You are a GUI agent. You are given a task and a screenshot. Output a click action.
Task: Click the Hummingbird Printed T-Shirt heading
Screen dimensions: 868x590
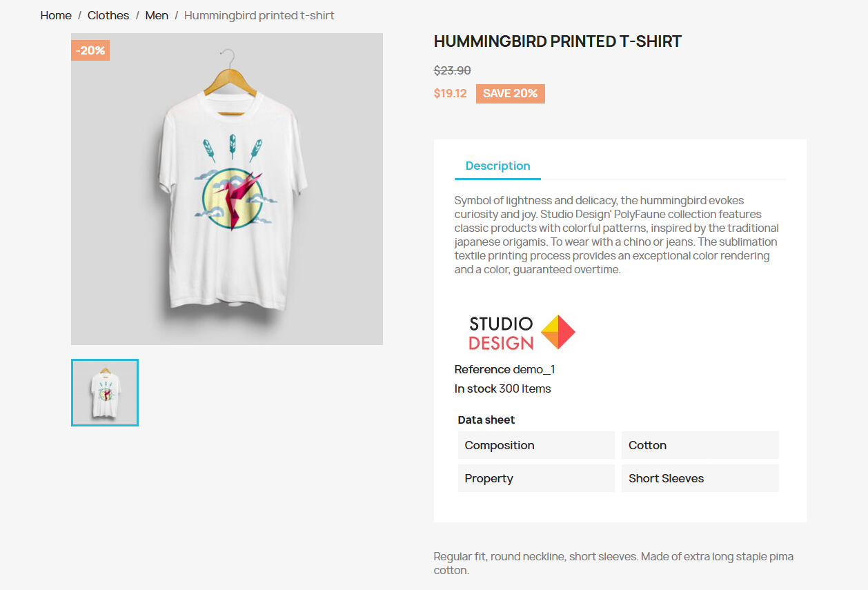click(558, 41)
